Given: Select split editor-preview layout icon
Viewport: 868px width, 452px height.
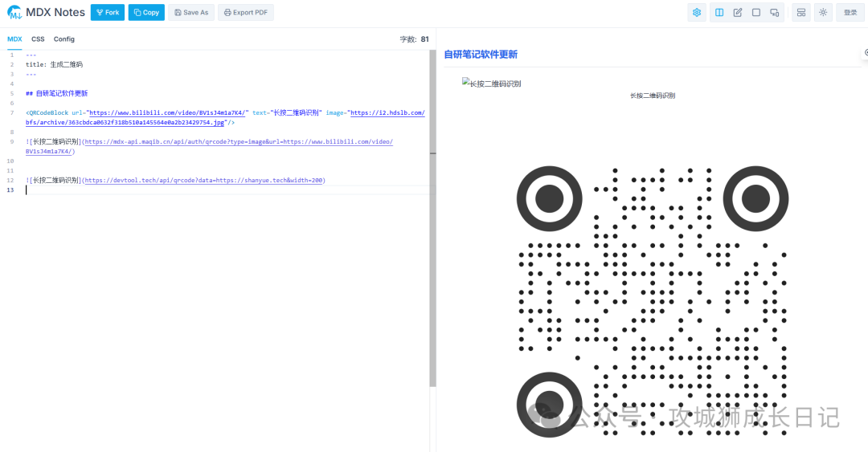Looking at the screenshot, I should [719, 12].
